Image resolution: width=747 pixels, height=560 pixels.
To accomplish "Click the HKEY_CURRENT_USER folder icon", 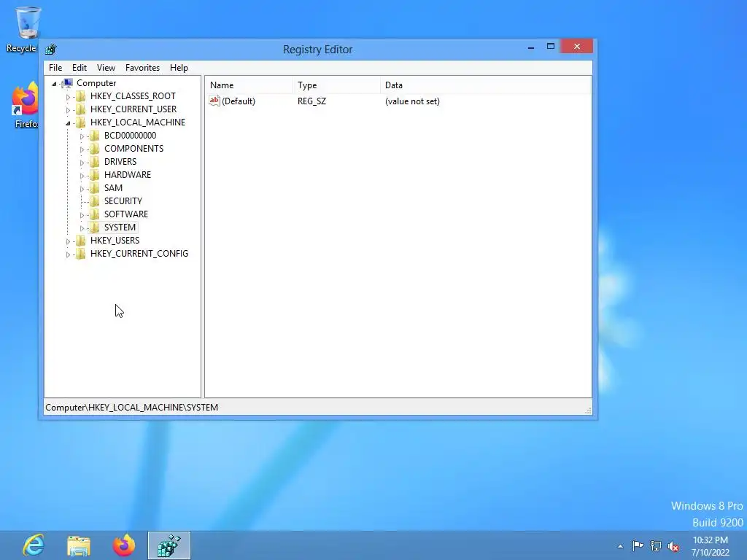I will [x=81, y=109].
